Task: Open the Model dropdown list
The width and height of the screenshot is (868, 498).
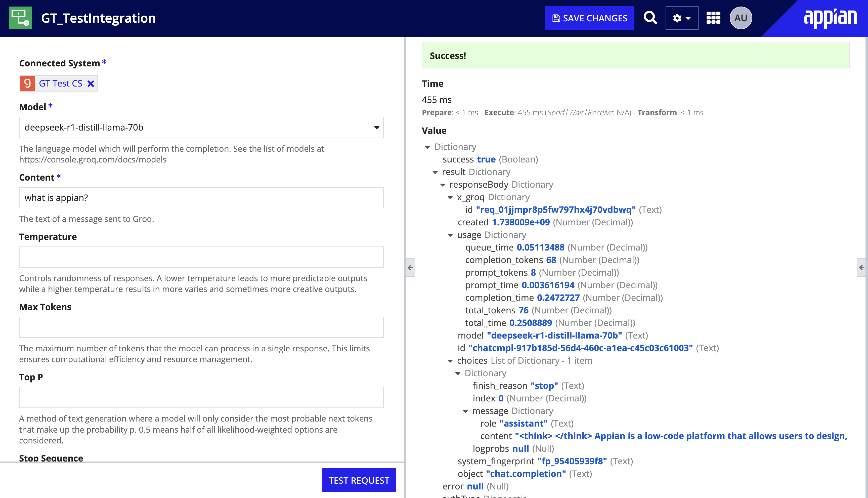Action: [x=201, y=127]
